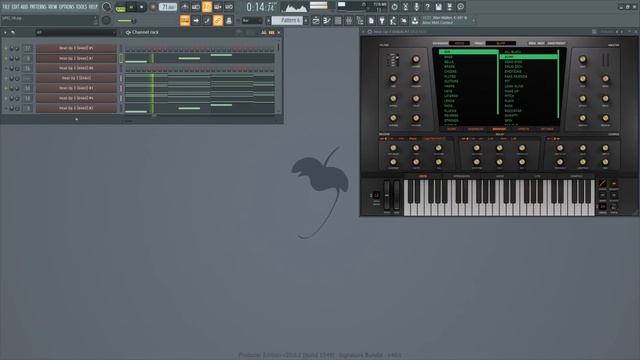The width and height of the screenshot is (640, 360).
Task: Click the microphone one-click recording icon
Action: [416, 7]
